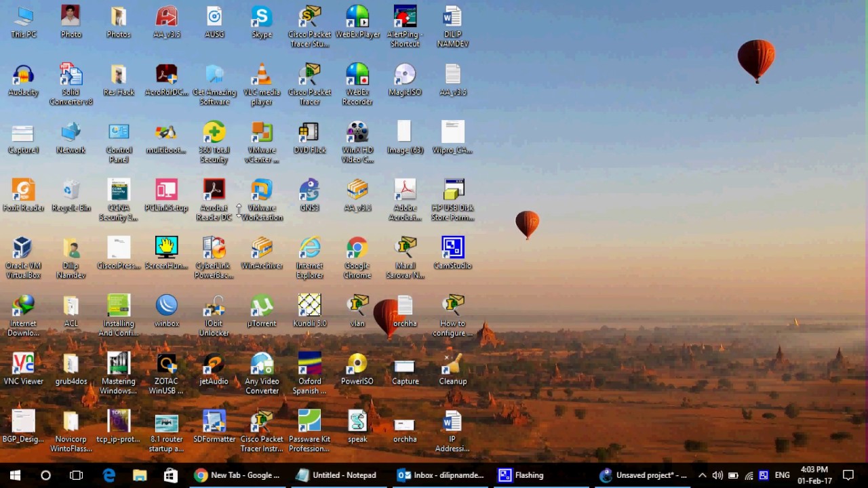Launch PowerISO from the desktop
This screenshot has height=488, width=868.
357,369
